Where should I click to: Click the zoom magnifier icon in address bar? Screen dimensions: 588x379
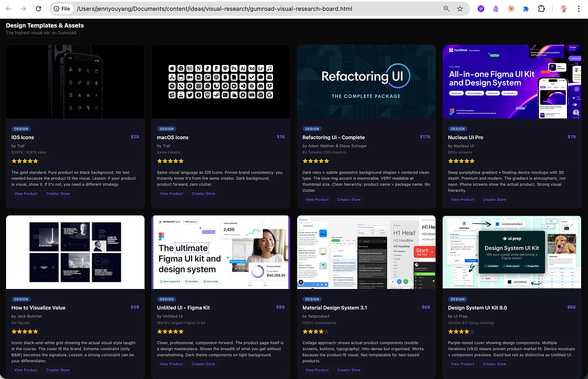[446, 8]
